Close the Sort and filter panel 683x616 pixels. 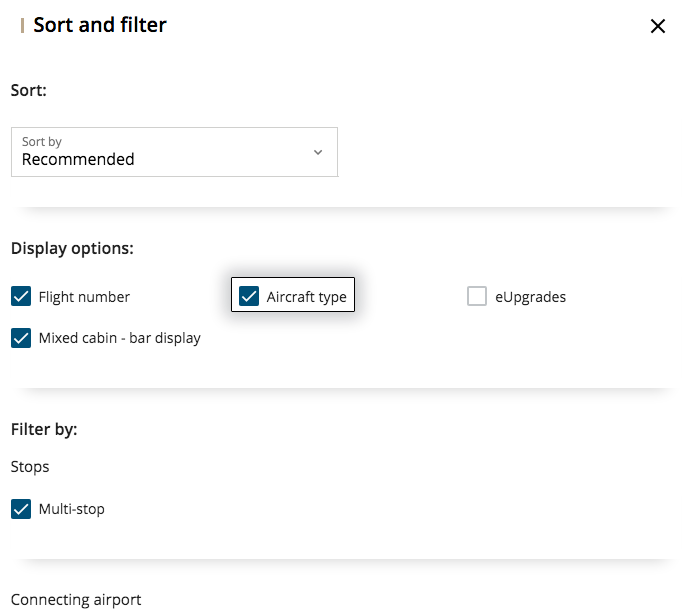tap(657, 26)
